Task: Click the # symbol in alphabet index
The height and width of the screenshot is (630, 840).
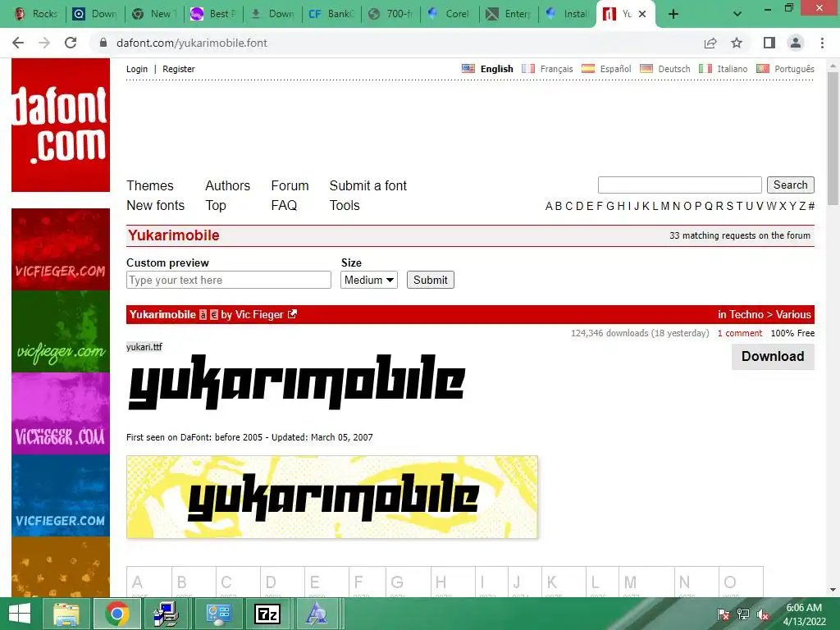Action: point(811,206)
